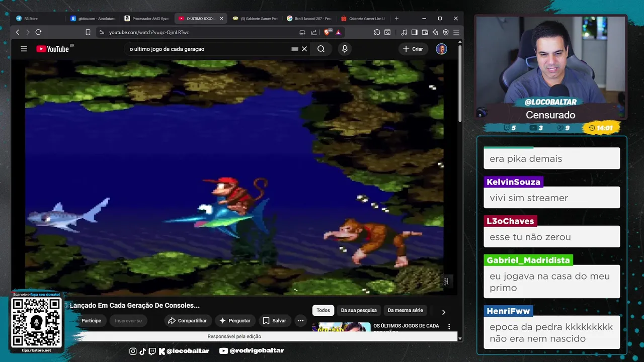Click the Participe join button
The width and height of the screenshot is (644, 362).
pos(92,321)
